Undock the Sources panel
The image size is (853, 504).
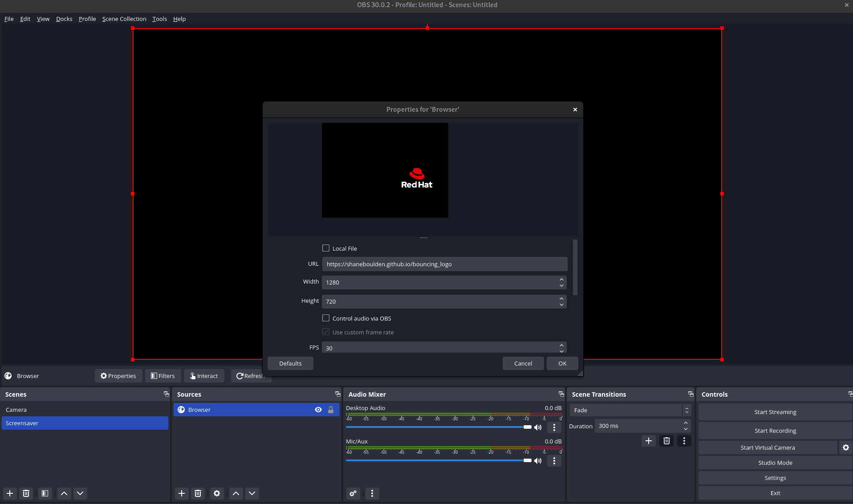tap(338, 394)
